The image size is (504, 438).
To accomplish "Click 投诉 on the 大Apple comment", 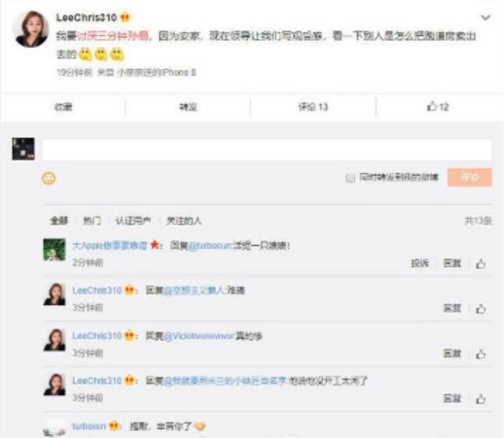I will pyautogui.click(x=420, y=264).
